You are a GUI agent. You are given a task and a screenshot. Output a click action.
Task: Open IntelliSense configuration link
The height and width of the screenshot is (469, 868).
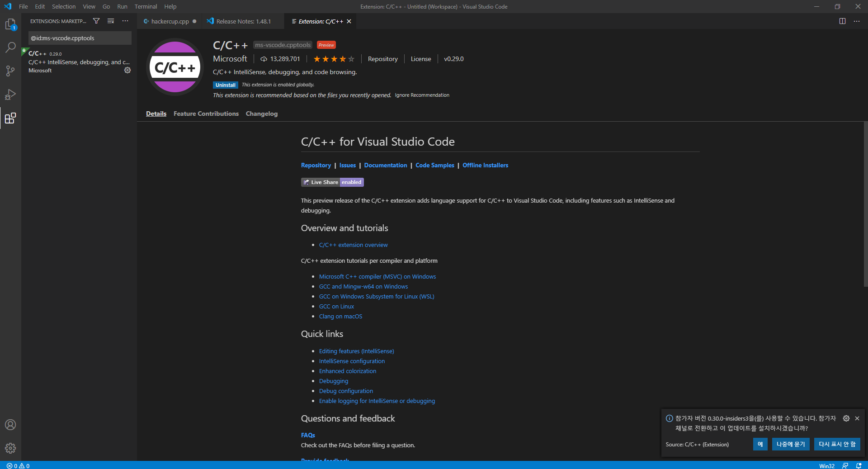[x=352, y=361]
